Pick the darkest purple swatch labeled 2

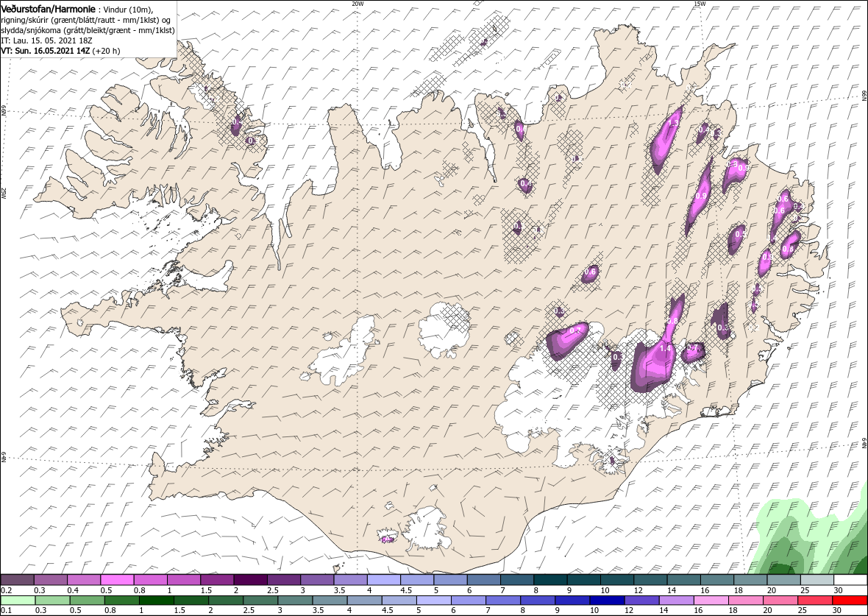[x=251, y=579]
